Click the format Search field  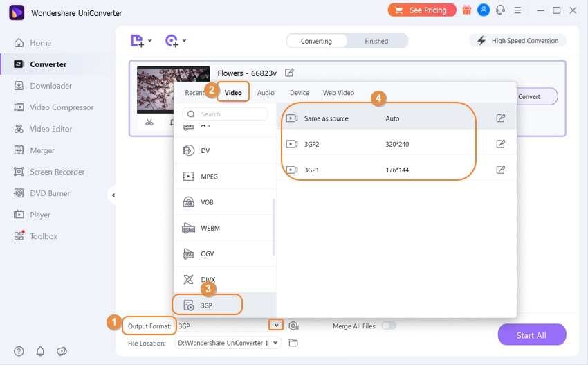(x=225, y=114)
